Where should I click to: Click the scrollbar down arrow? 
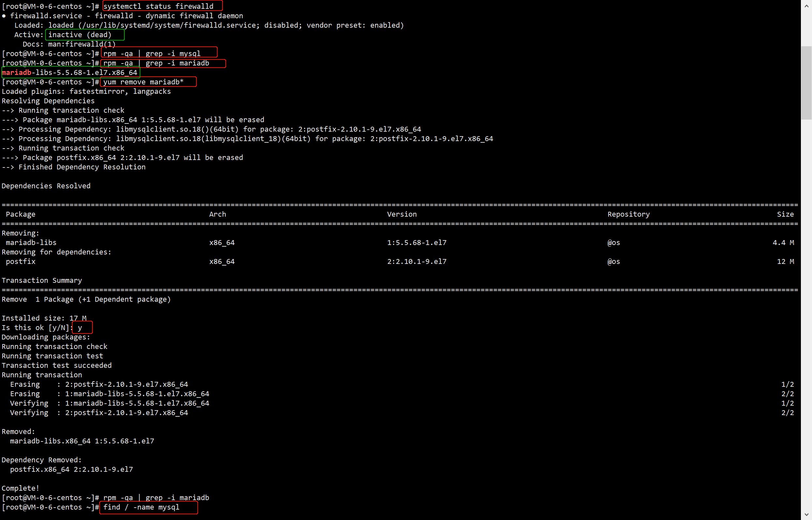806,514
